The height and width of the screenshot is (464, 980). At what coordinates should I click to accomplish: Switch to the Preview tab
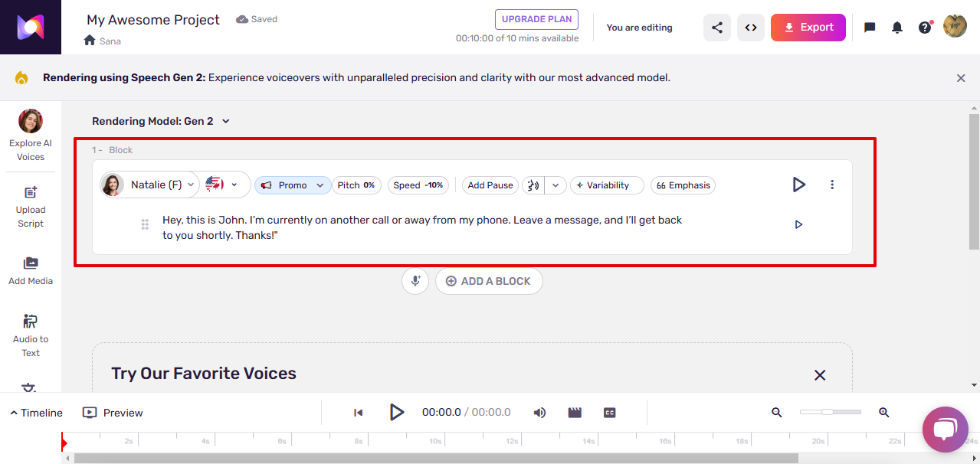[x=112, y=412]
